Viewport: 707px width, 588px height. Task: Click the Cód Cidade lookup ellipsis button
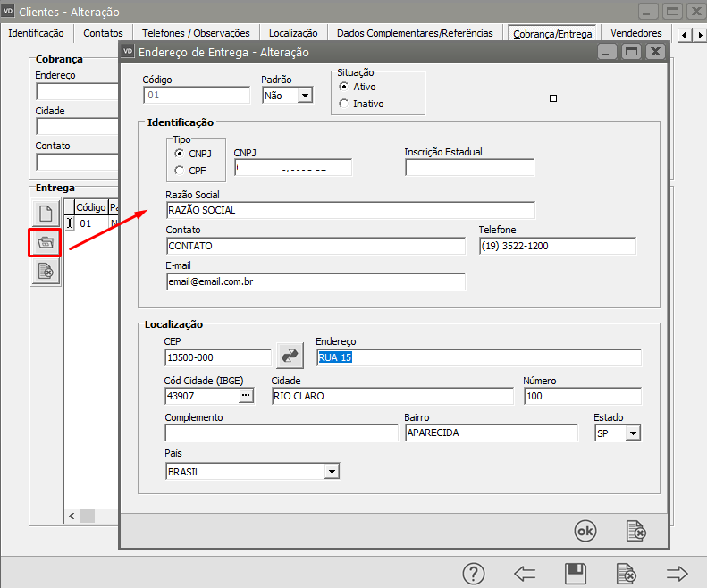[245, 396]
